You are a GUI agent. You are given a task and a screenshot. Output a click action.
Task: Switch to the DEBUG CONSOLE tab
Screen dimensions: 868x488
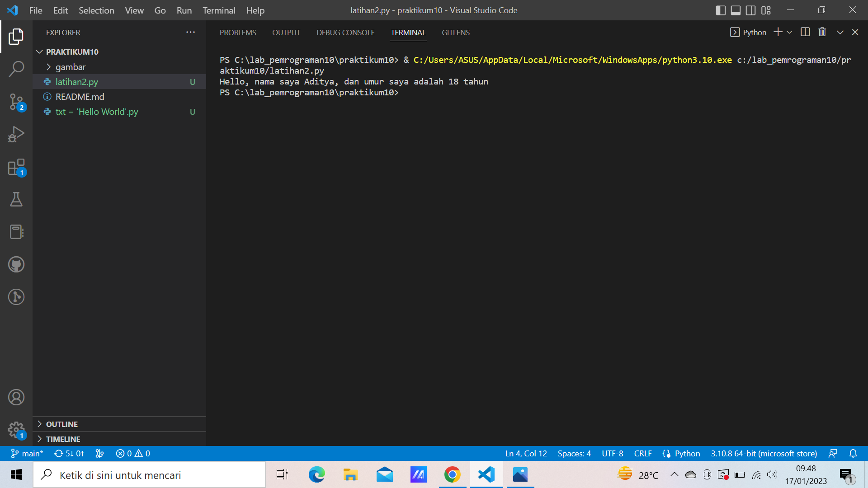[x=345, y=32]
